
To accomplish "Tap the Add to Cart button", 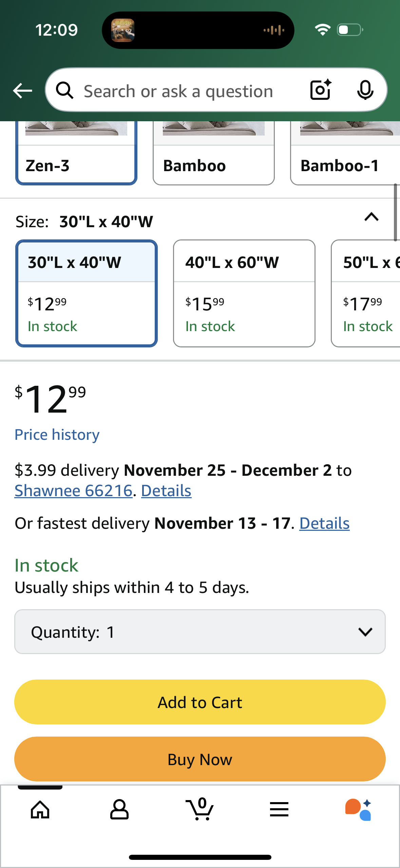I will click(200, 702).
